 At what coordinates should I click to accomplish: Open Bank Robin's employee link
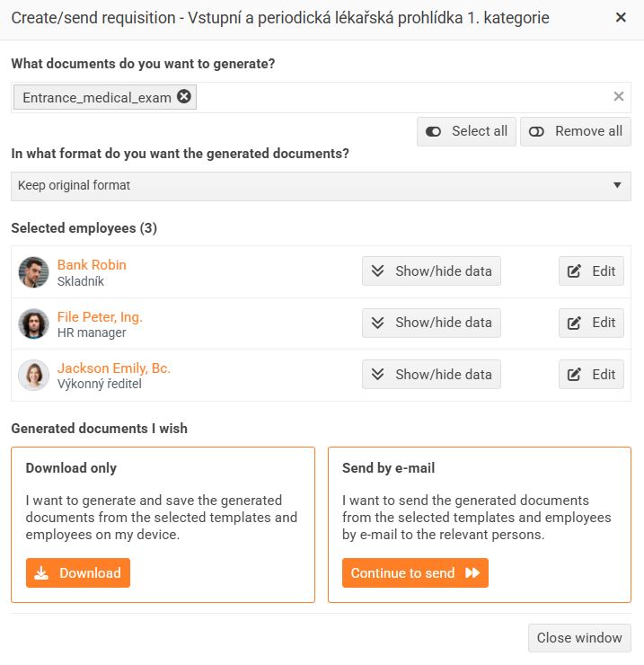[92, 265]
